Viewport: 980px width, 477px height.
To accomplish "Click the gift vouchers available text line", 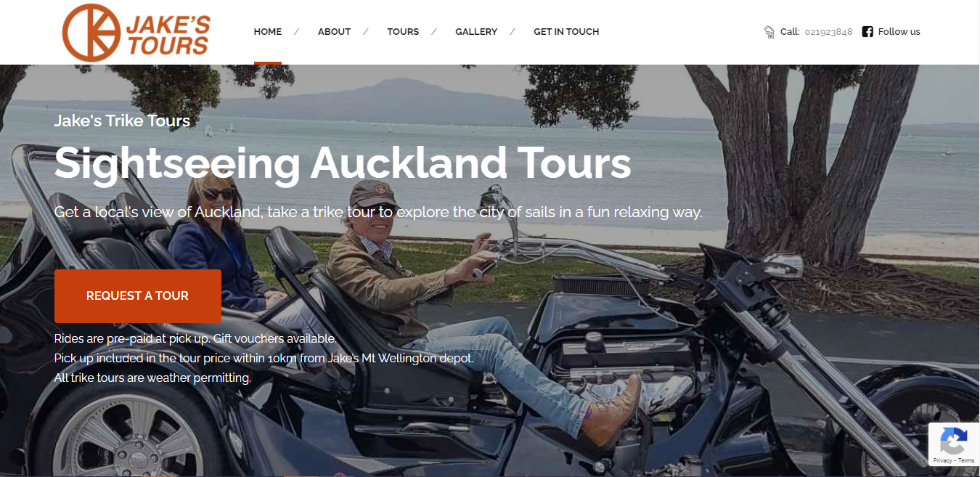I will pos(195,338).
